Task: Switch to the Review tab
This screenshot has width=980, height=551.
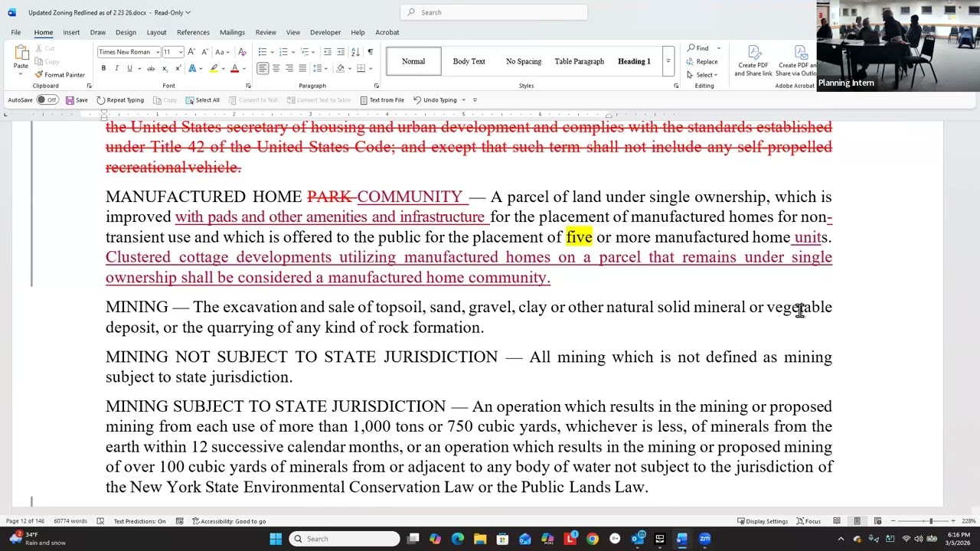Action: click(266, 32)
